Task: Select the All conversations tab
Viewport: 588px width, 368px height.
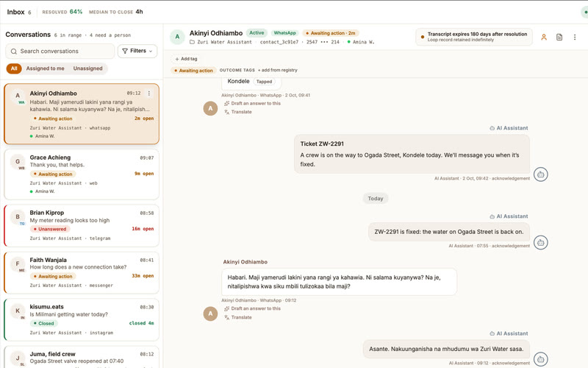Action: click(x=14, y=68)
